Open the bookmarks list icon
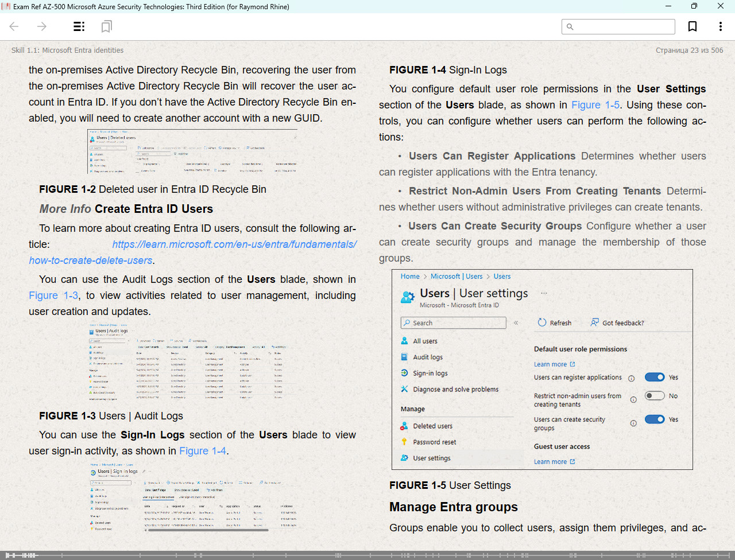 106,26
